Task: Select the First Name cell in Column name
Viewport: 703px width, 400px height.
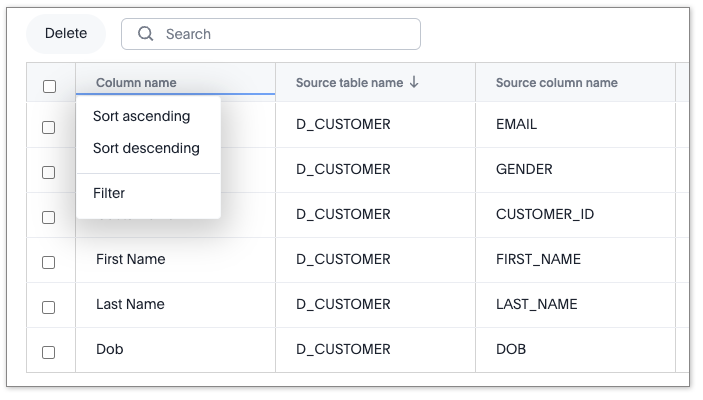Action: (x=131, y=260)
